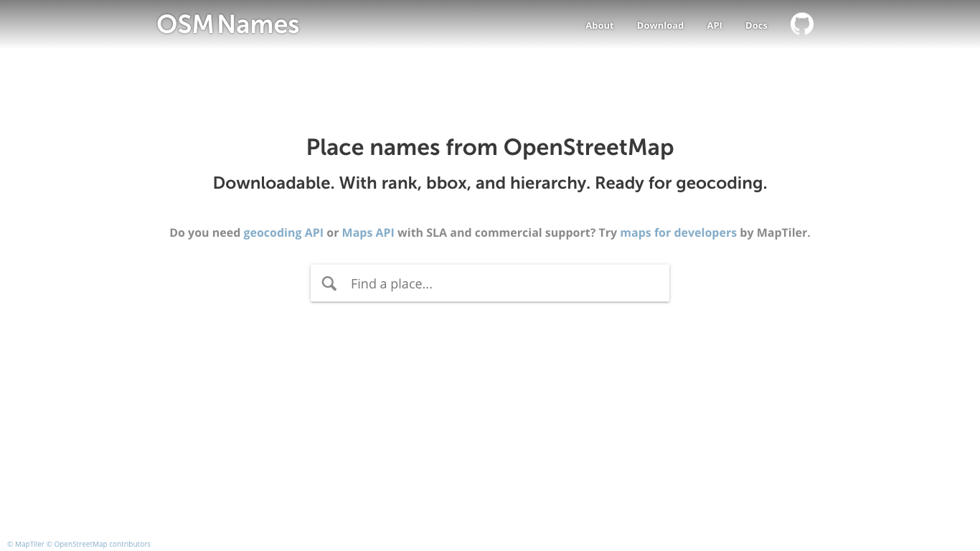980x551 pixels.
Task: Focus the Find a place search field
Action: coord(490,283)
